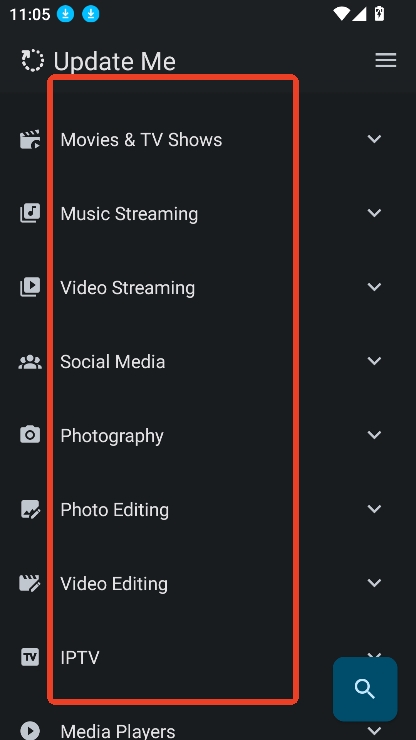Click the Media Players play icon
This screenshot has height=740, width=416.
[x=30, y=730]
